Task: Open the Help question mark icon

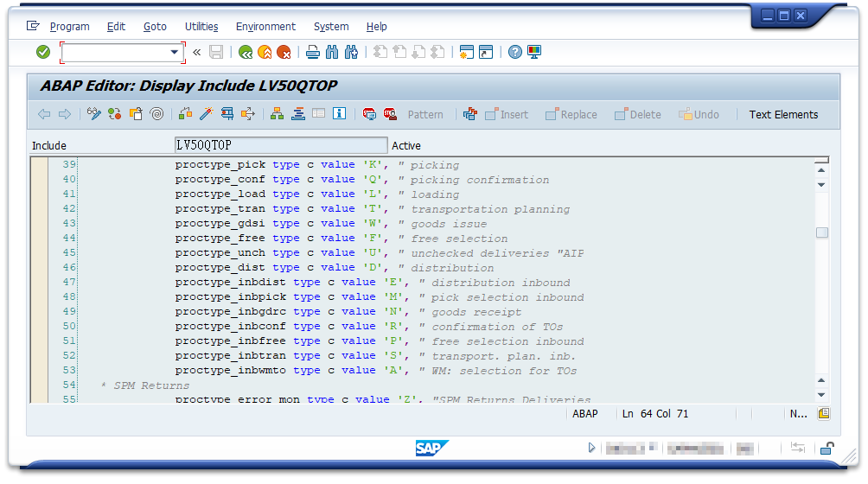Action: pos(514,52)
